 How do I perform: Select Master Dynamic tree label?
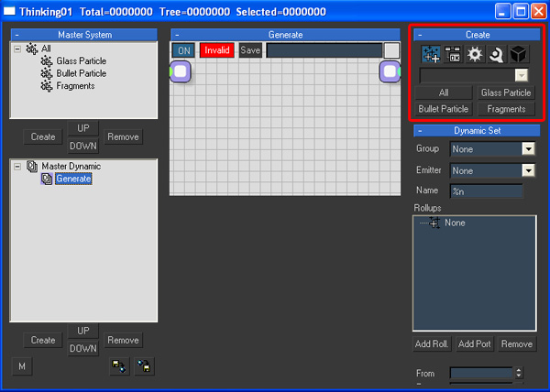click(x=71, y=166)
